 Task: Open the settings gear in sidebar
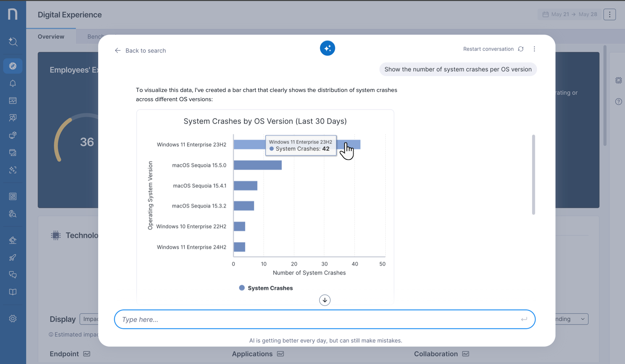pos(13,318)
